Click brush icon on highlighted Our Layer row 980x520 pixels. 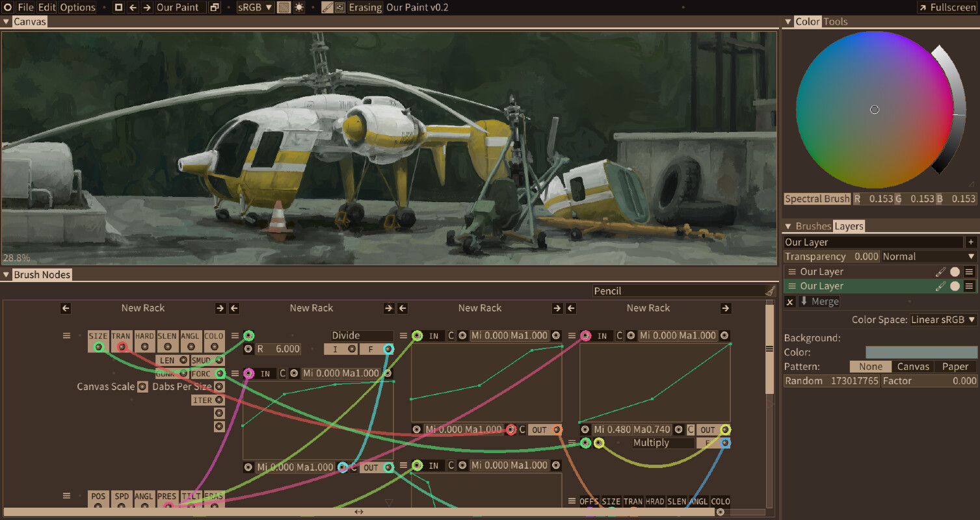click(x=940, y=286)
